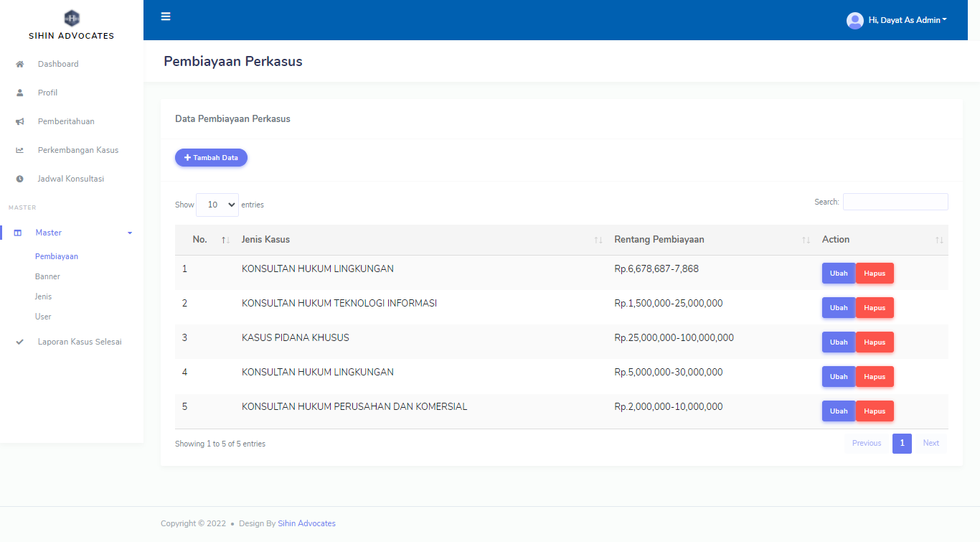Open the Show entries dropdown
The height and width of the screenshot is (542, 980).
pos(217,205)
